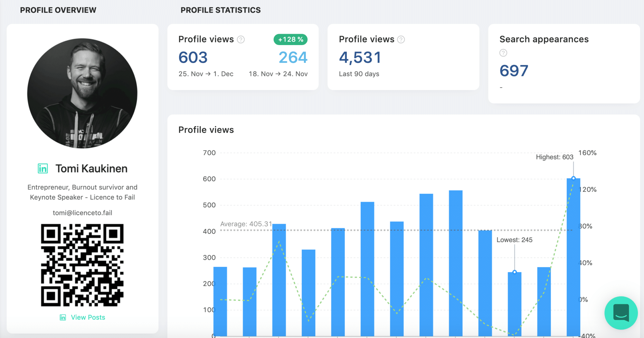Viewport: 644px width, 338px height.
Task: Click the Highest: 603 chart marker
Action: pyautogui.click(x=573, y=178)
